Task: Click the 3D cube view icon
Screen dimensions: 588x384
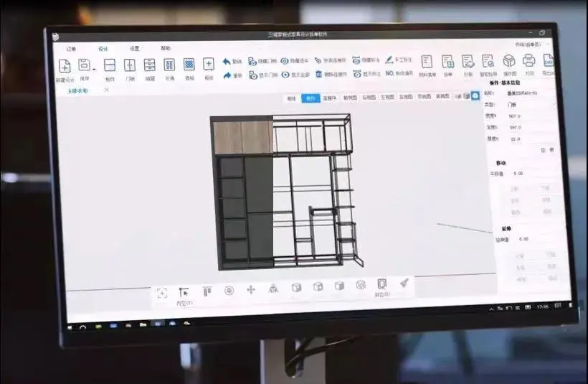Action: [467, 96]
